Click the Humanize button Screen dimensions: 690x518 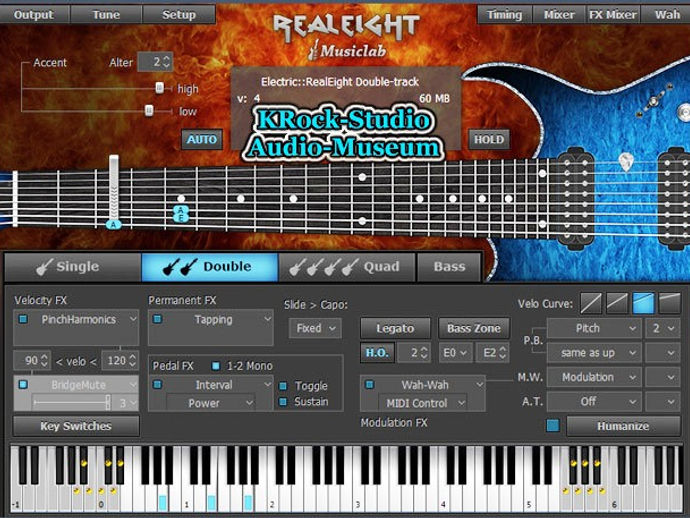(623, 426)
